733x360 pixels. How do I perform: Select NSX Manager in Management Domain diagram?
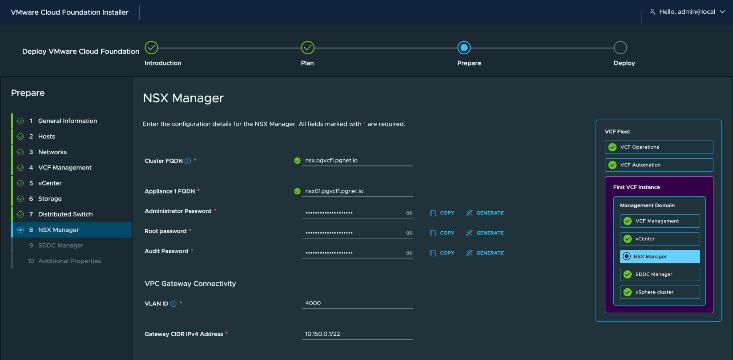coord(660,257)
